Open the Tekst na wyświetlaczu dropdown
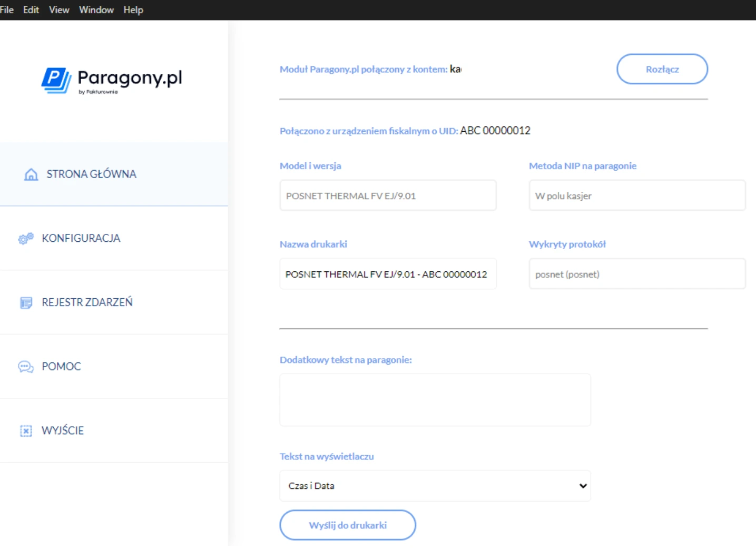The width and height of the screenshot is (756, 549). tap(435, 485)
